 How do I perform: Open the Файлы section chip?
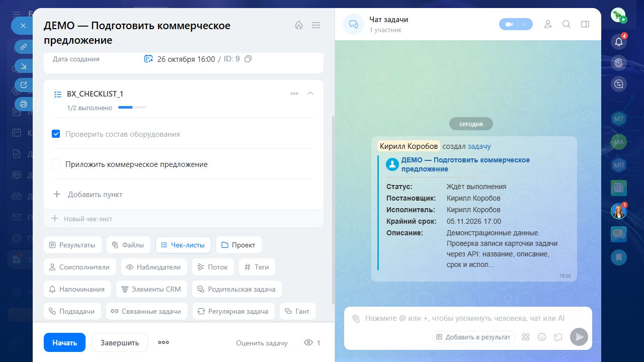point(128,245)
